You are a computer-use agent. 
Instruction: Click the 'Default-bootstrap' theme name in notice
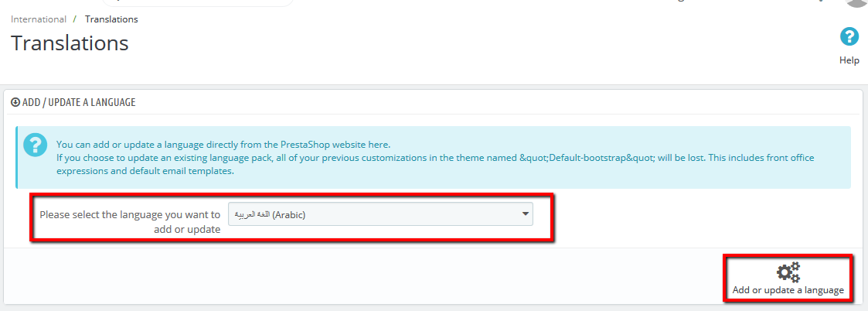point(578,158)
